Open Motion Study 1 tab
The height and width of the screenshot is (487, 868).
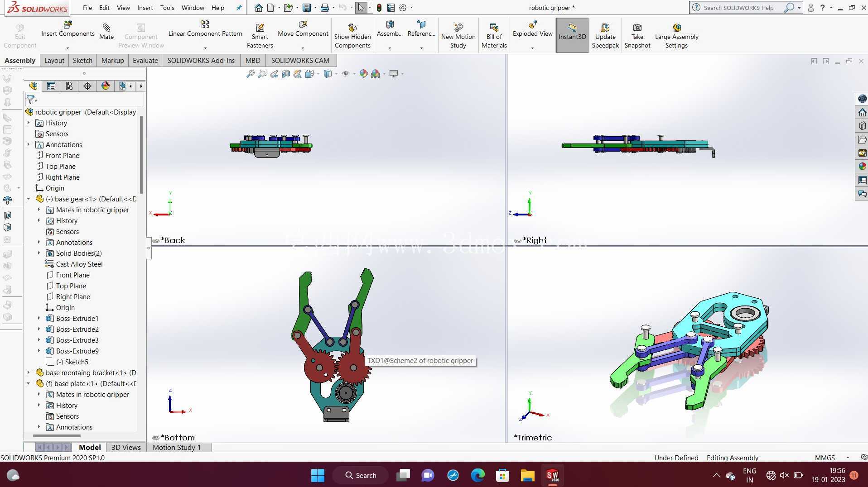pyautogui.click(x=177, y=447)
